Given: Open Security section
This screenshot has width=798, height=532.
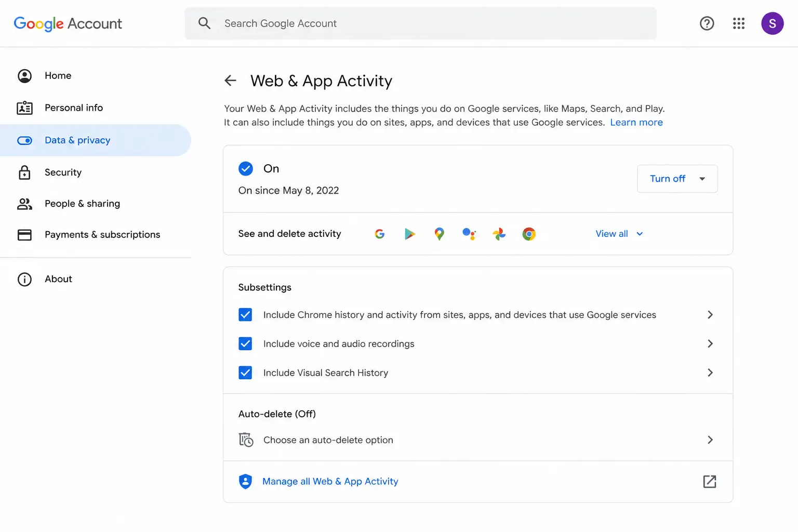Looking at the screenshot, I should pyautogui.click(x=96, y=172).
